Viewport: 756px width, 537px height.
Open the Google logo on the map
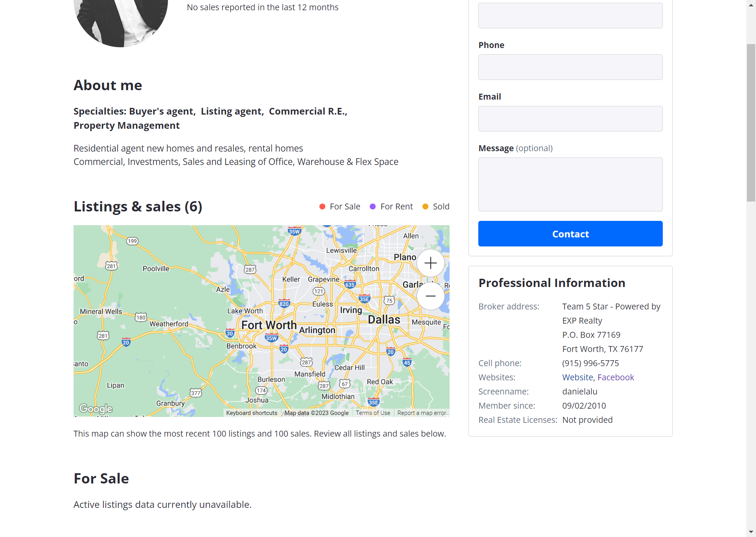coord(96,409)
